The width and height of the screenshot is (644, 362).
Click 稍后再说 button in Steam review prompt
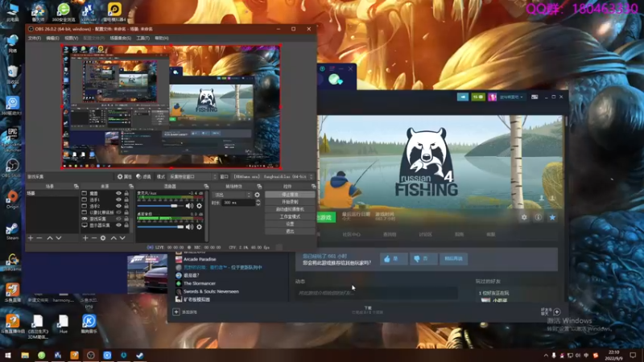(453, 258)
